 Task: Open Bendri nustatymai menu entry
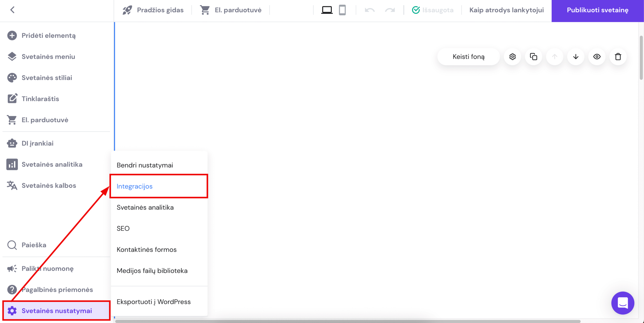[145, 165]
